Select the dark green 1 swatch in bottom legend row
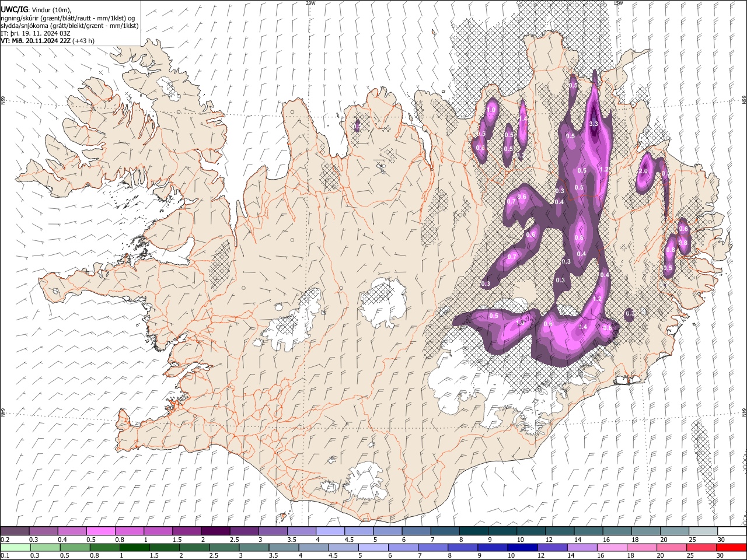 pyautogui.click(x=135, y=547)
